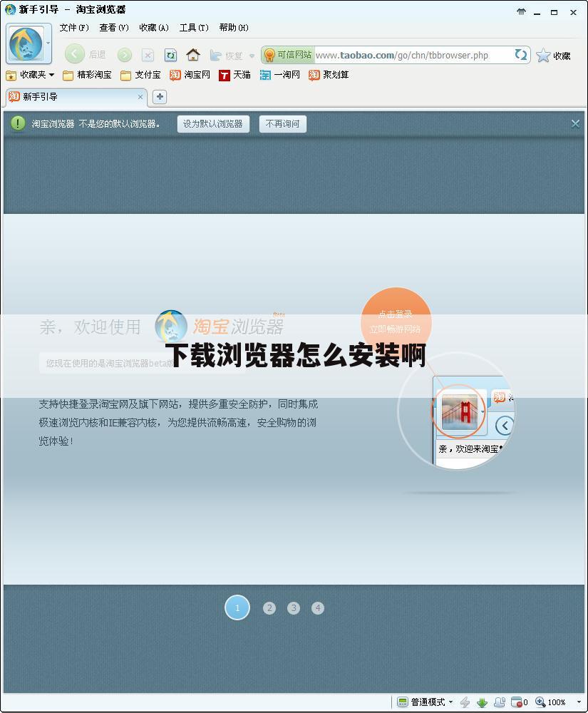Open the 淘宝网 bookmark
Screen dimensions: 588x713
click(x=190, y=75)
